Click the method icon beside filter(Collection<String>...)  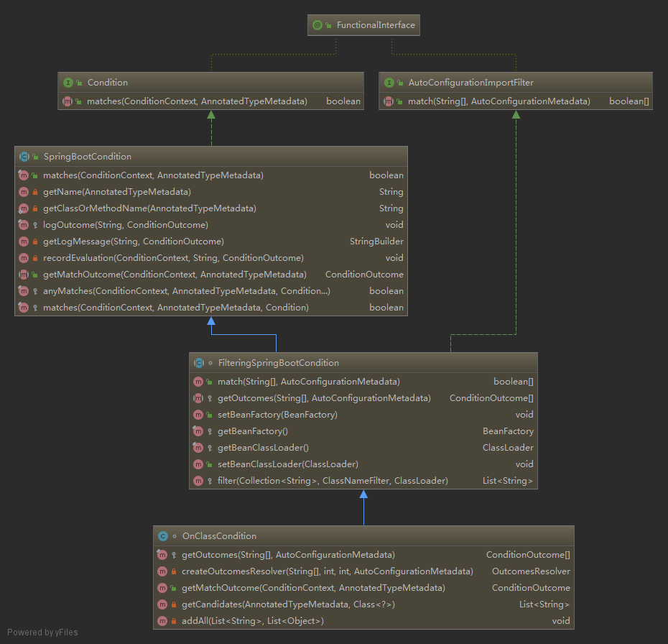point(198,481)
